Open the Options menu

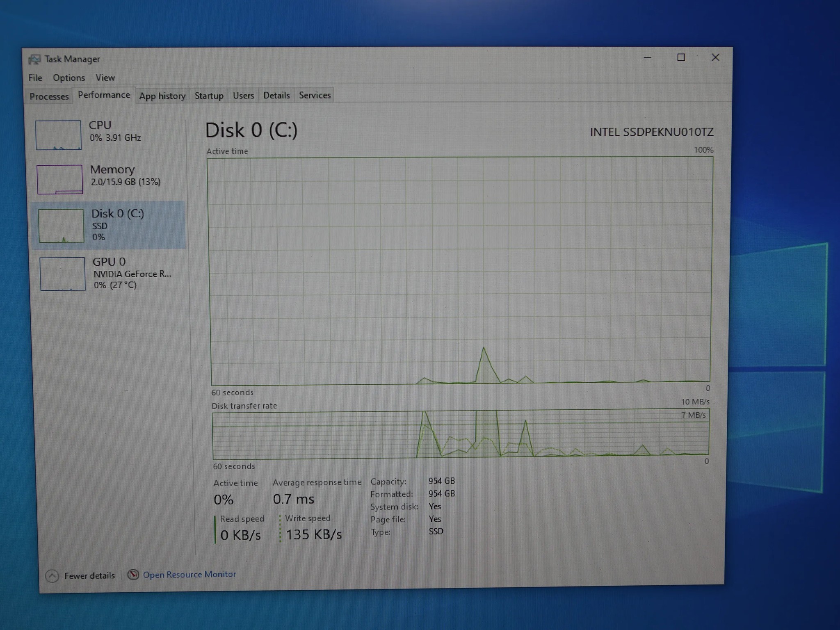pos(69,78)
